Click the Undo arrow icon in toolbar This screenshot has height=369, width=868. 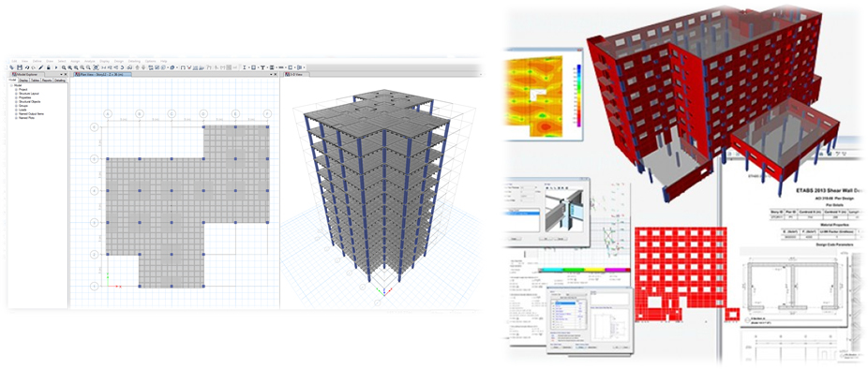click(x=27, y=67)
